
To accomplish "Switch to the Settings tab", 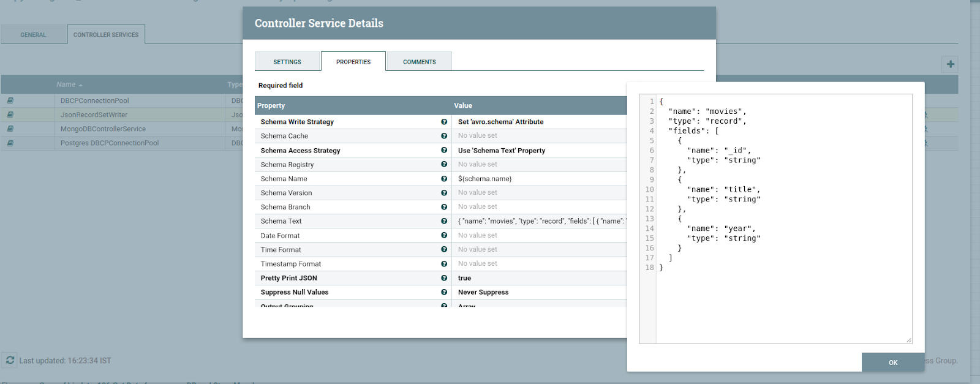I will click(x=287, y=62).
